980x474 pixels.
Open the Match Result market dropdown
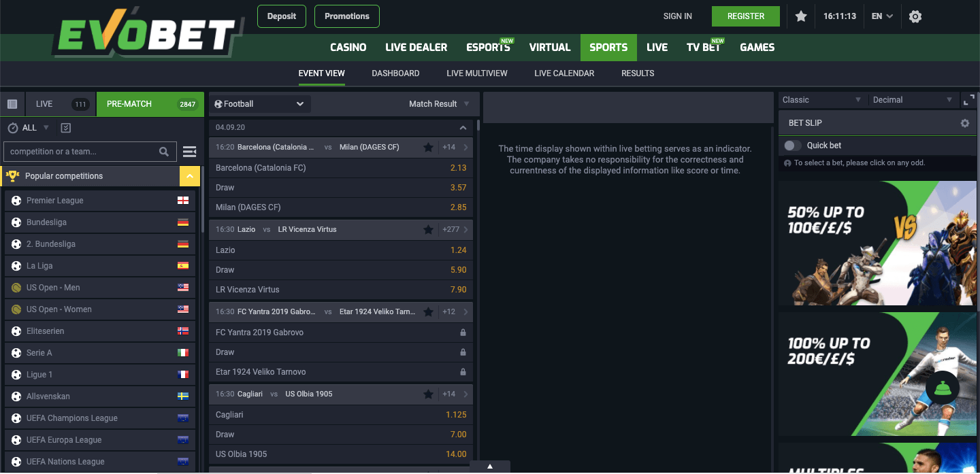(439, 104)
